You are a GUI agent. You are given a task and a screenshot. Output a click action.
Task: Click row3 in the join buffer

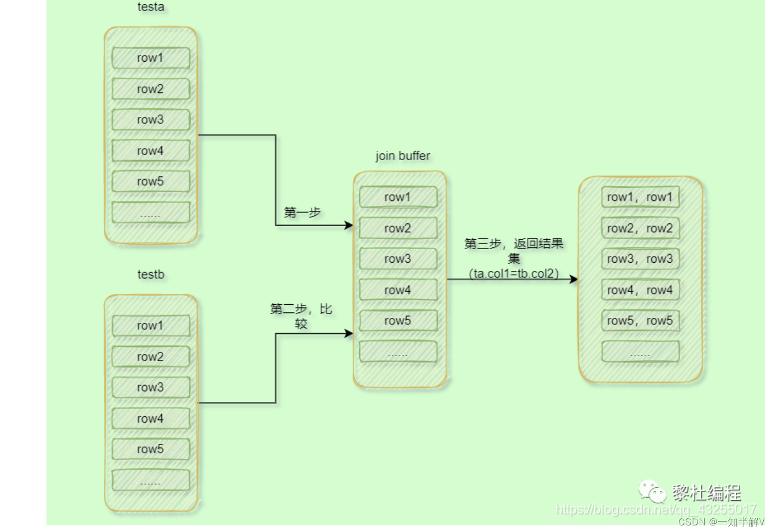(x=398, y=259)
